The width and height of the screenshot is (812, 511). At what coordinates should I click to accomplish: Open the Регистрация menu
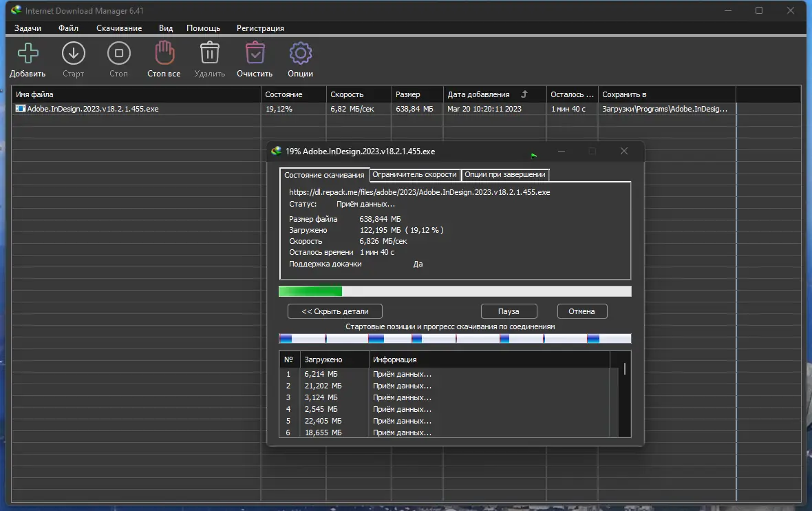pos(260,28)
